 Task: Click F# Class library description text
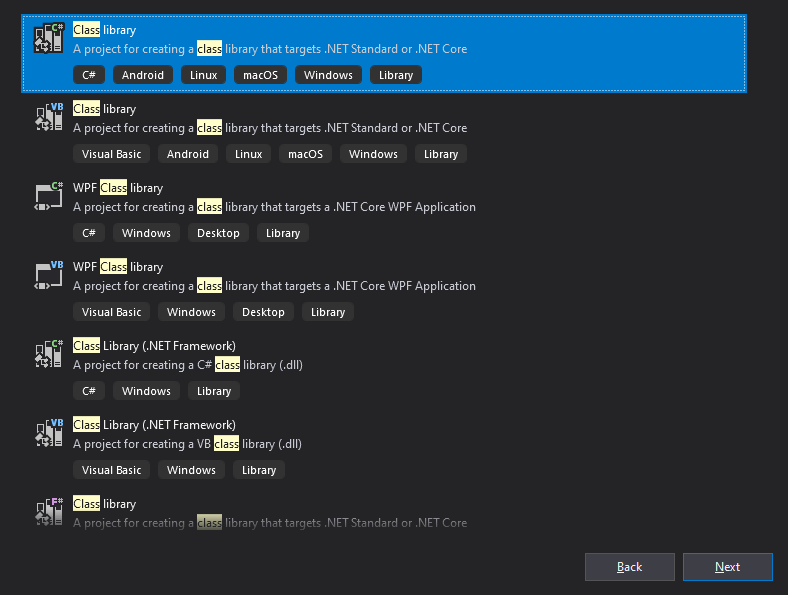270,523
